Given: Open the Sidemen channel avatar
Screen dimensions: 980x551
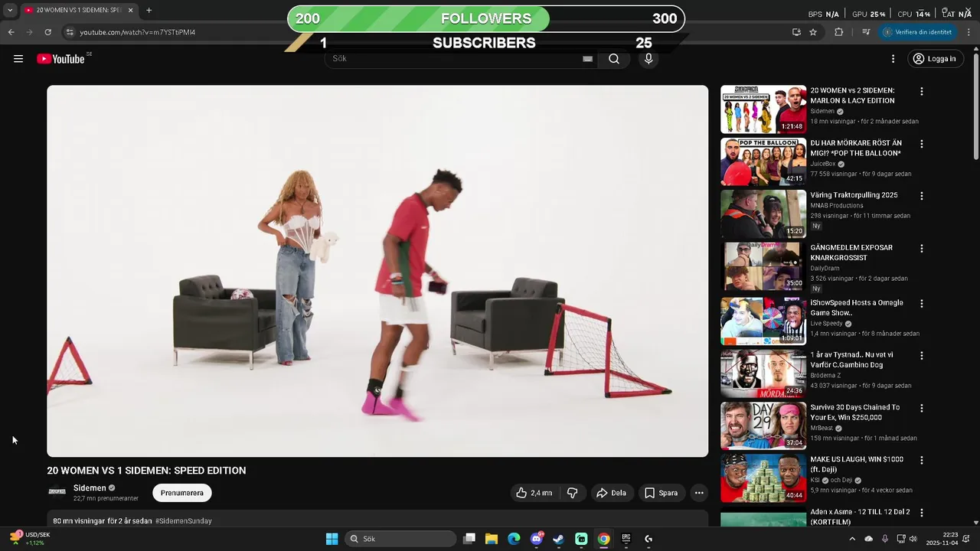Looking at the screenshot, I should click(x=57, y=492).
